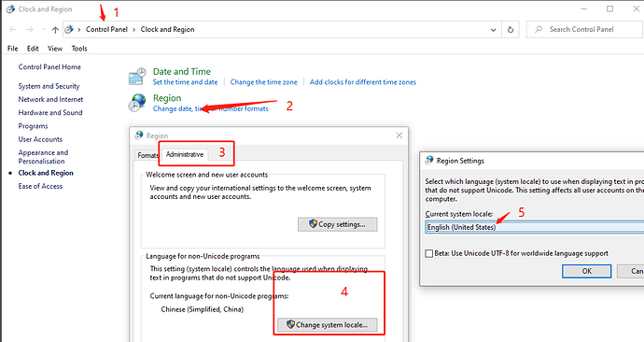
Task: Close the Region dialog
Action: coord(399,135)
